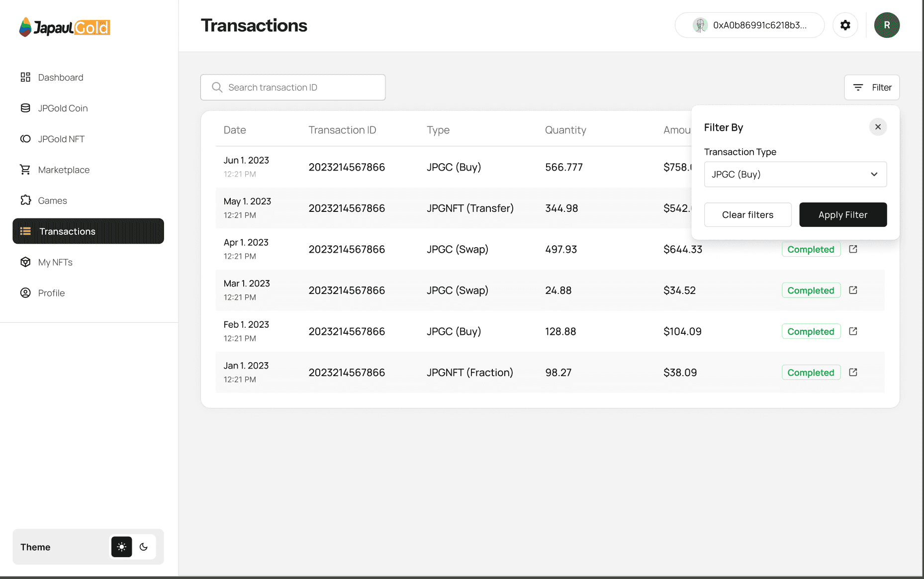Image resolution: width=924 pixels, height=579 pixels.
Task: Click Clear filters button
Action: [748, 215]
